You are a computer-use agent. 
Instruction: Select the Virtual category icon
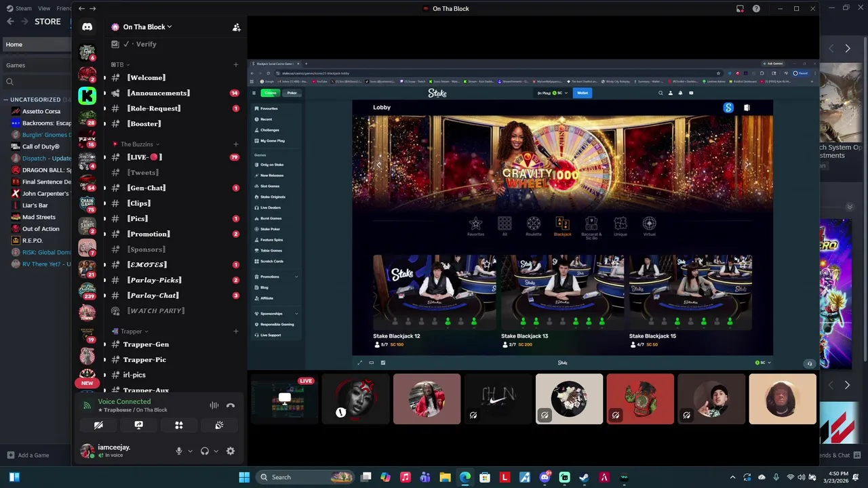[x=649, y=226]
